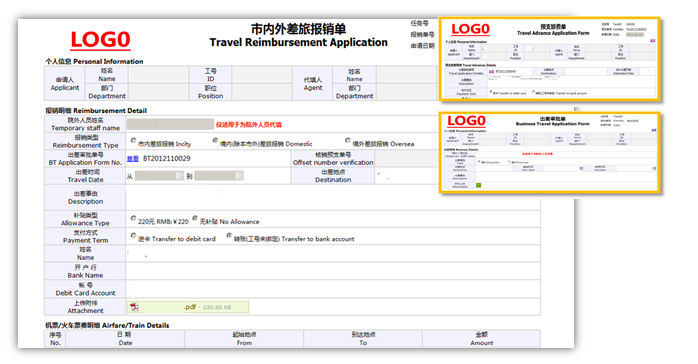Open the travel end date calendar icon
The image size is (698, 364).
tap(239, 176)
